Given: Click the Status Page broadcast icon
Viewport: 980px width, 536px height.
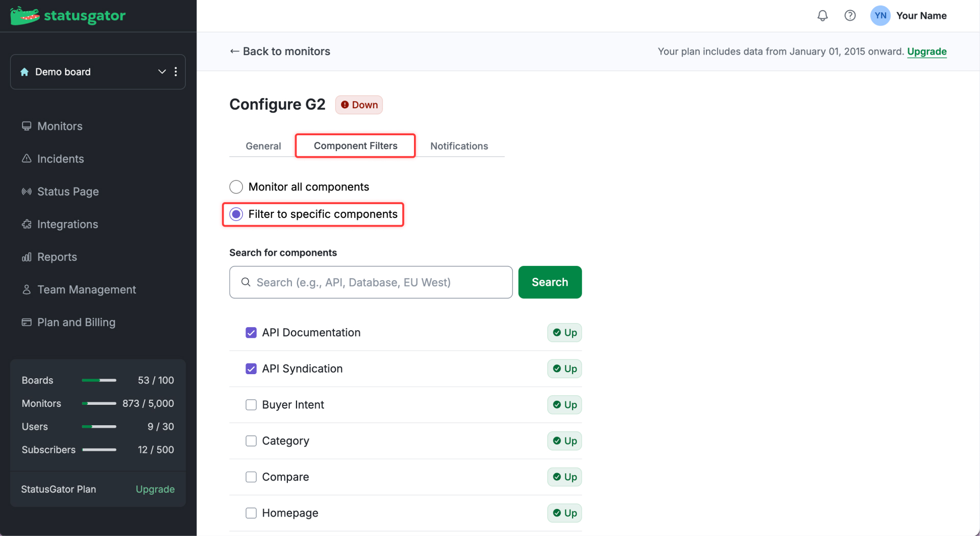Looking at the screenshot, I should (27, 191).
